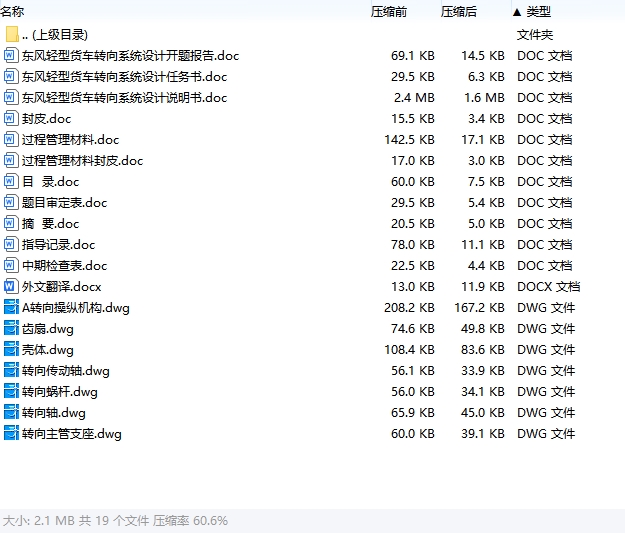Click the Word icon next to 中期检查表.doc
This screenshot has height=533, width=625.
click(x=11, y=266)
